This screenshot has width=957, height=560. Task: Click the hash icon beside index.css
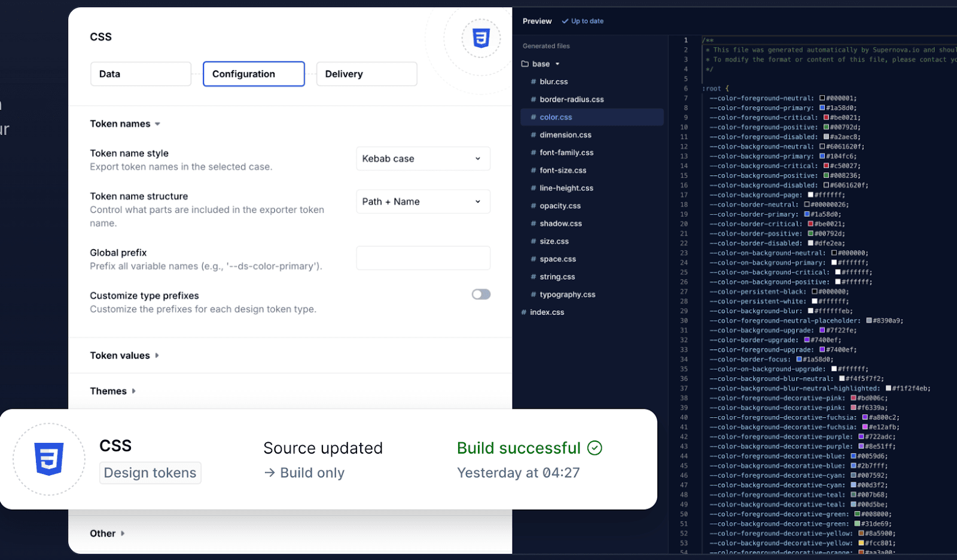pyautogui.click(x=524, y=313)
